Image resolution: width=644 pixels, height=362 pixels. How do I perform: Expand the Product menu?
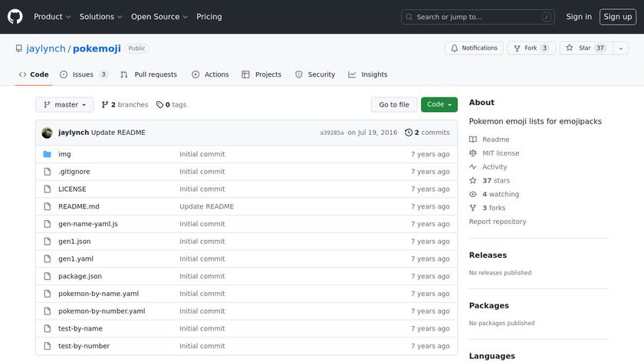(52, 17)
